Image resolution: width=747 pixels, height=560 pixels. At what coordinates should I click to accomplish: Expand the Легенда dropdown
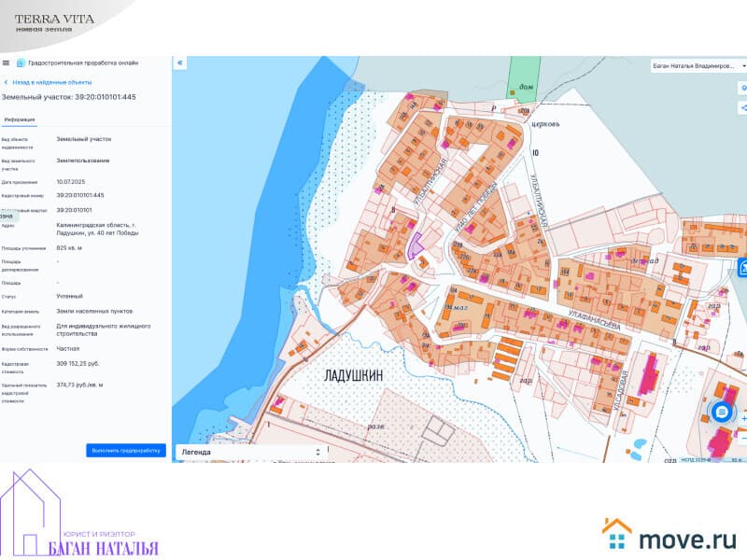pyautogui.click(x=250, y=452)
